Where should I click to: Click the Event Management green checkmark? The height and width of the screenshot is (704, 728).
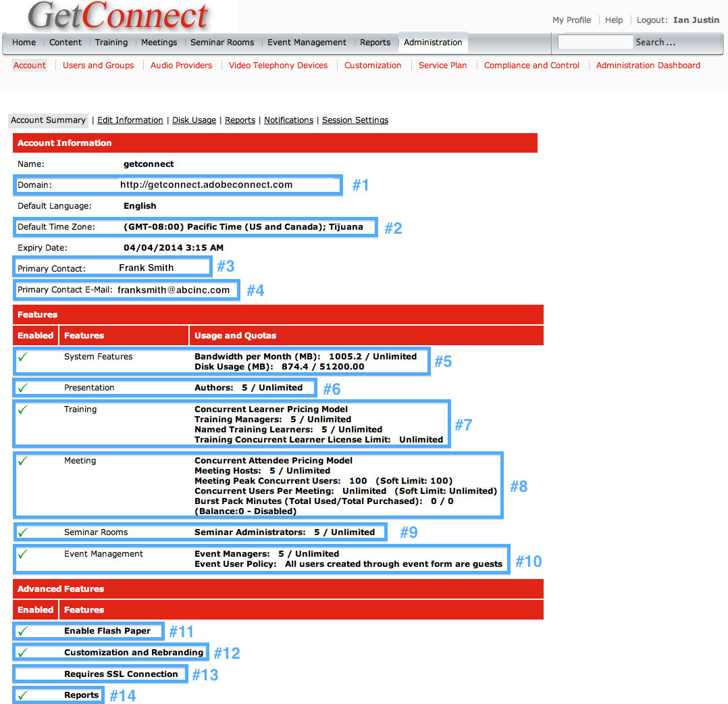point(23,554)
